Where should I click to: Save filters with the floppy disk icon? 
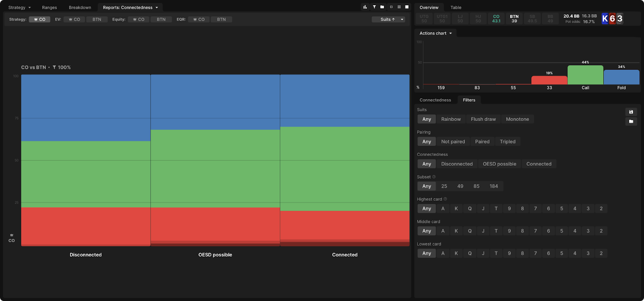pos(631,112)
